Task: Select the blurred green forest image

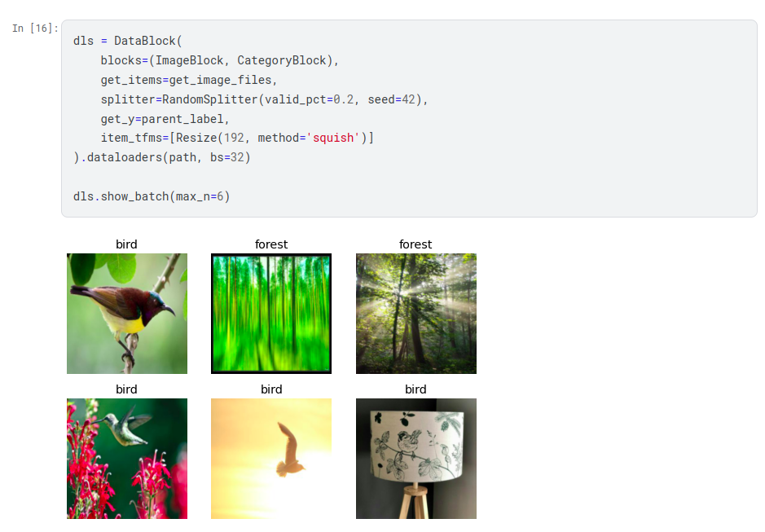Action: [x=271, y=314]
